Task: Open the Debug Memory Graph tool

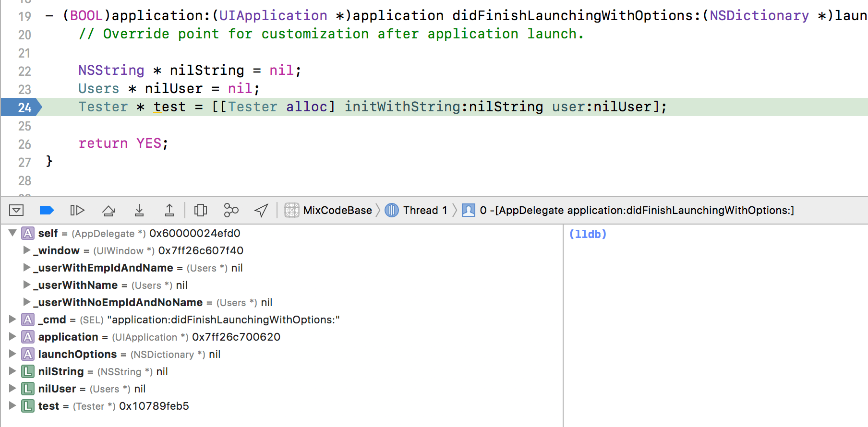Action: [x=231, y=210]
